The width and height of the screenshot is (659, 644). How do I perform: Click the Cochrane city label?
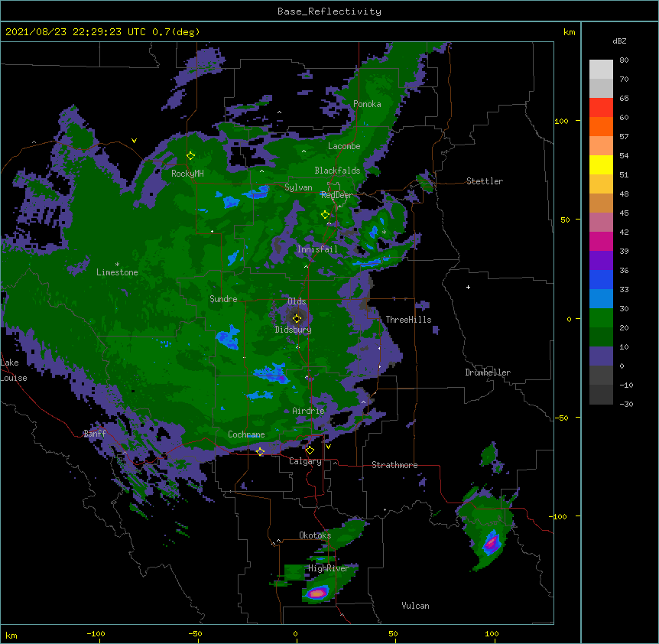246,434
